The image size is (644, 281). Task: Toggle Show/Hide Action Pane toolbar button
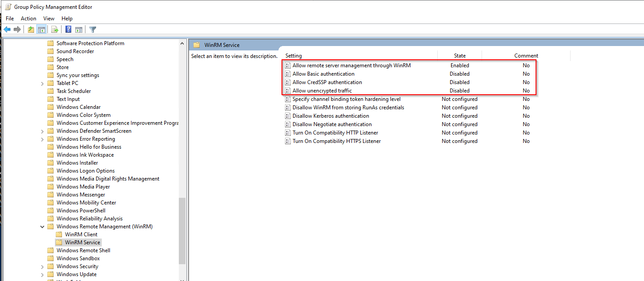(x=79, y=30)
